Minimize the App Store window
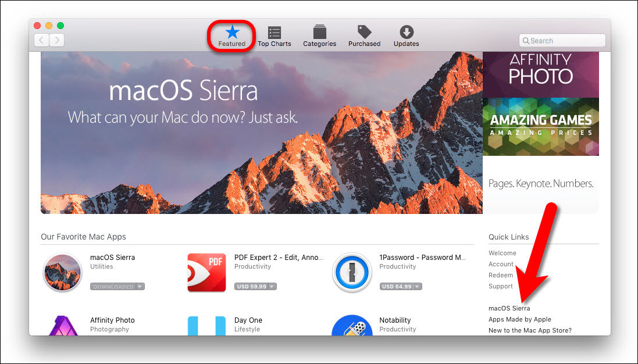The height and width of the screenshot is (364, 638). (x=49, y=26)
